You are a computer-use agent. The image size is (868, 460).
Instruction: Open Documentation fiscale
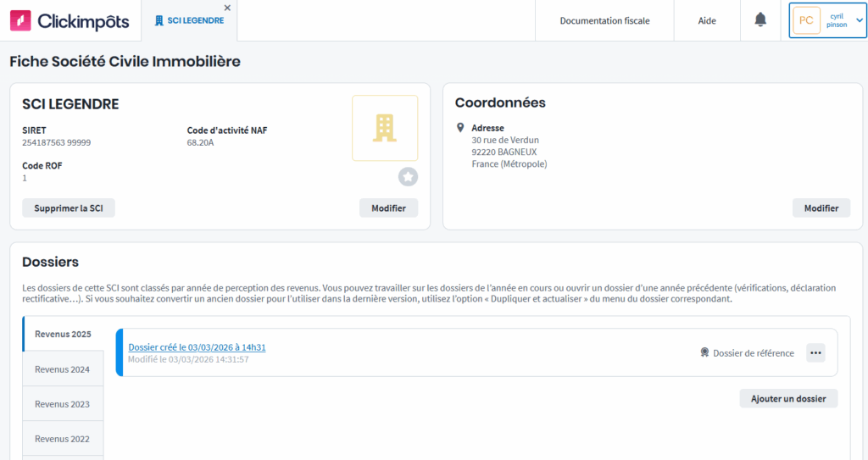point(604,20)
